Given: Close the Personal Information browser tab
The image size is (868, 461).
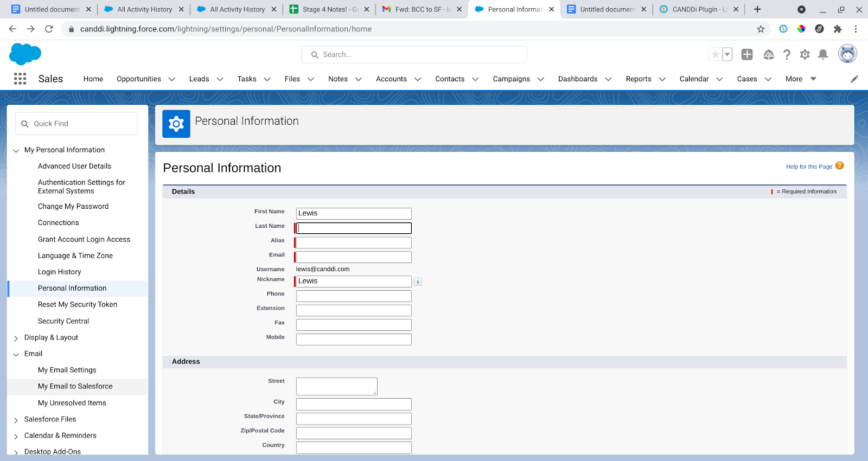Looking at the screenshot, I should tap(552, 9).
